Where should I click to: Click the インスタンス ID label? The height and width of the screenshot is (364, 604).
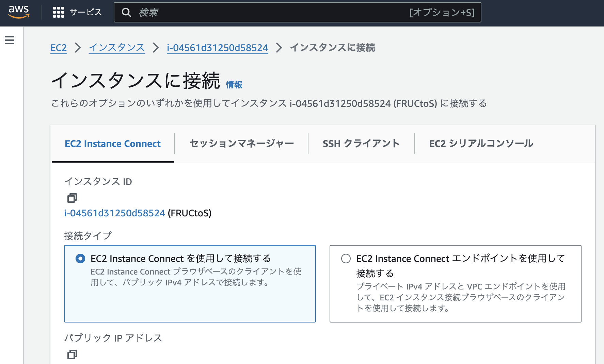[x=98, y=181]
